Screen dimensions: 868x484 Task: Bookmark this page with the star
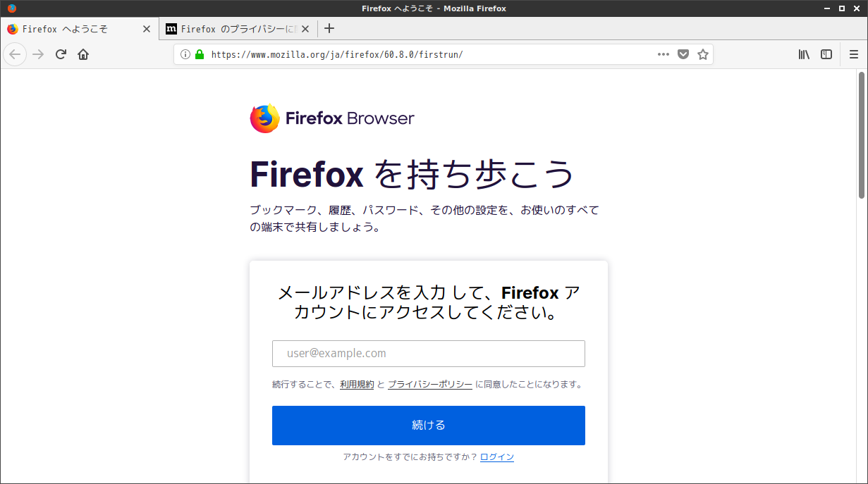tap(703, 54)
